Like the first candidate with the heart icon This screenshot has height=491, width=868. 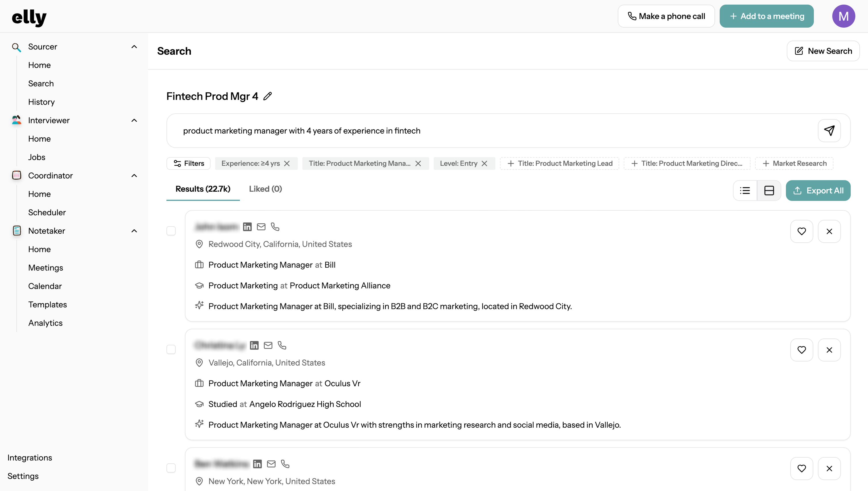801,231
